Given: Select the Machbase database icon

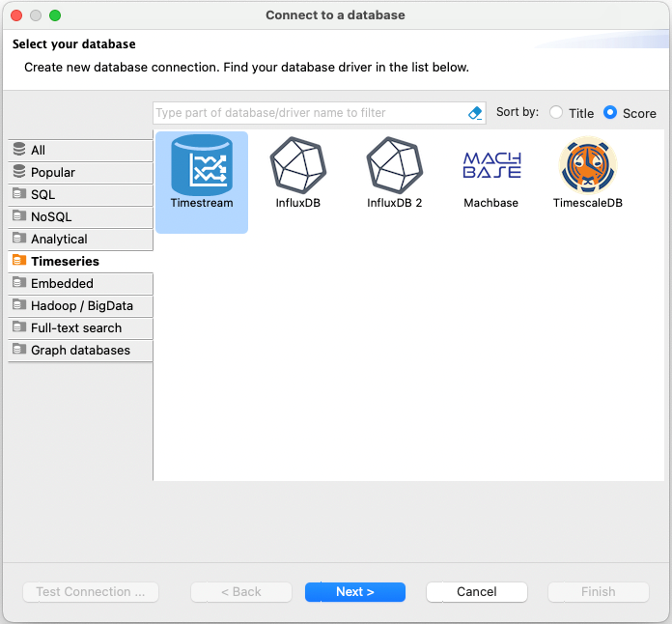Looking at the screenshot, I should 490,165.
